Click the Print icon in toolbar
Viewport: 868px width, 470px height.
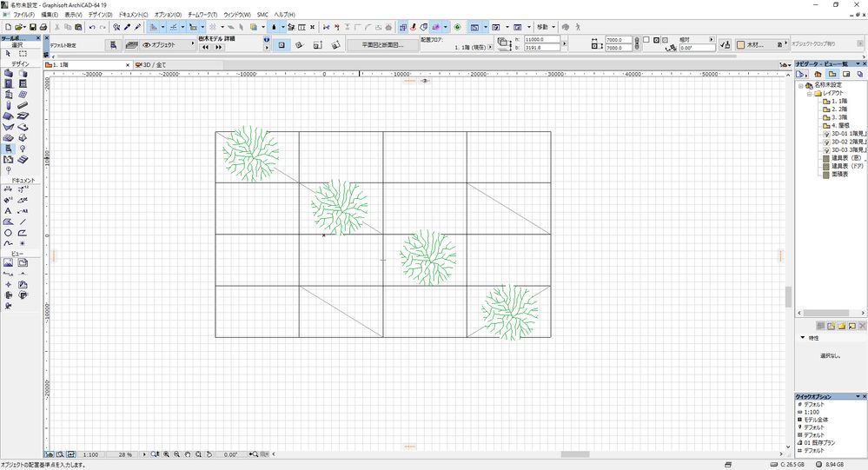coord(43,27)
